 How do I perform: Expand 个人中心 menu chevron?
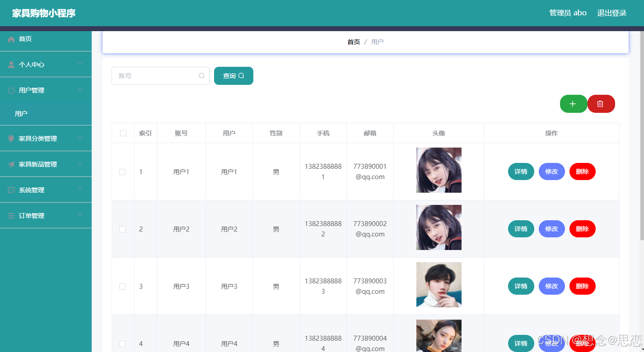click(x=80, y=64)
